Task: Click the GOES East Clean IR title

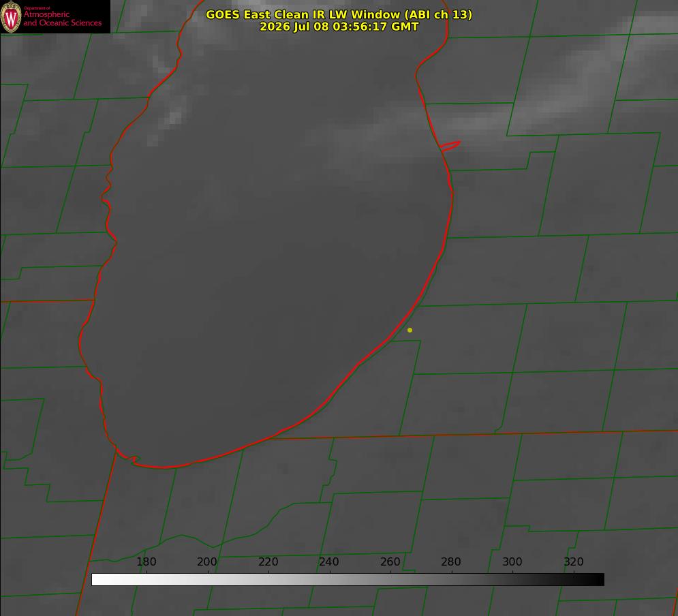Action: (339, 14)
